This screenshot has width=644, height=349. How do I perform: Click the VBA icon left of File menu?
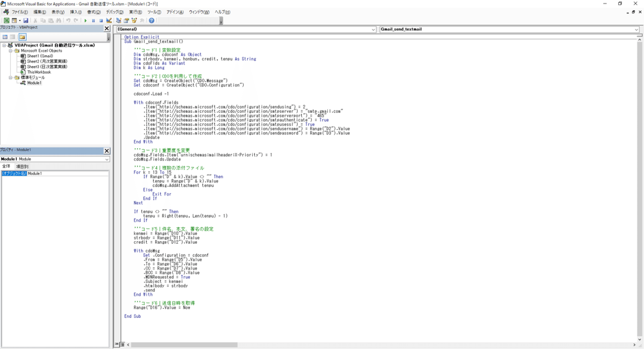(x=5, y=12)
